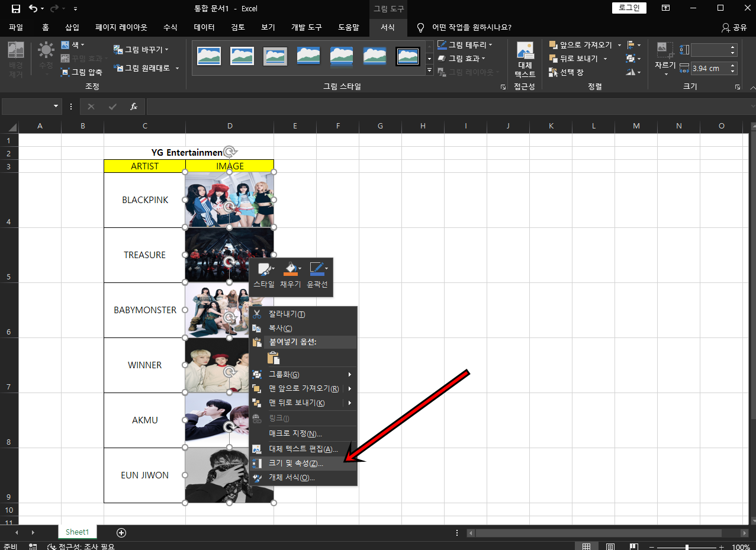Viewport: 756px width, 550px height.
Task: Select the Sheet1 tab
Action: 77,532
